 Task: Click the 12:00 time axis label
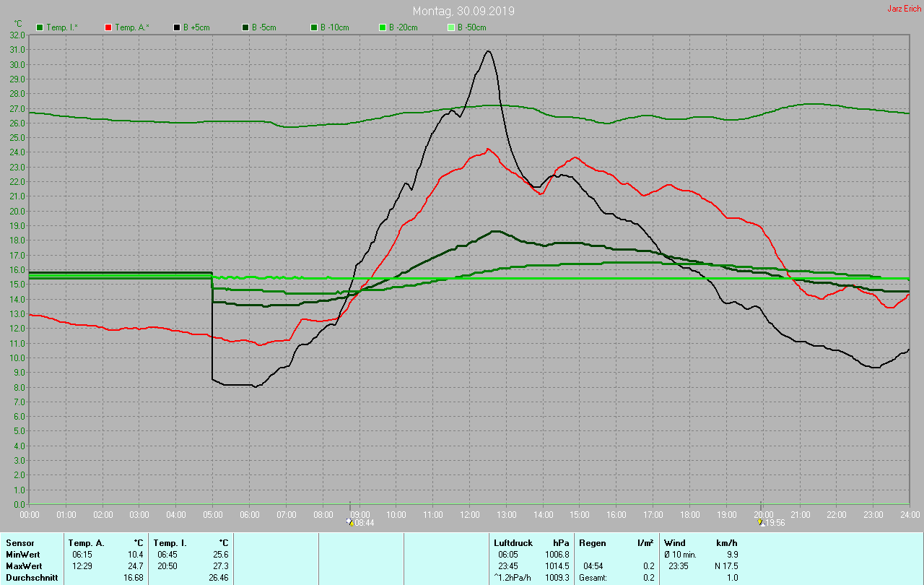(469, 514)
